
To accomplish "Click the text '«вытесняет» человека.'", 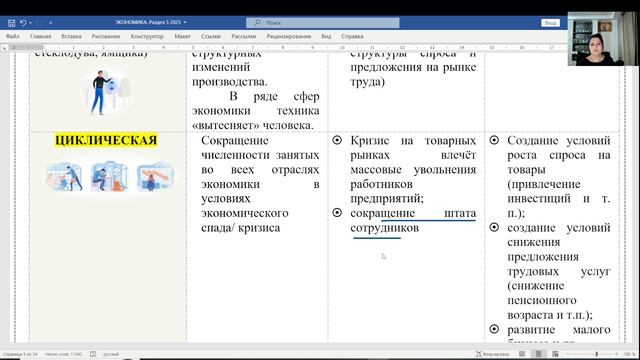I will 253,126.
